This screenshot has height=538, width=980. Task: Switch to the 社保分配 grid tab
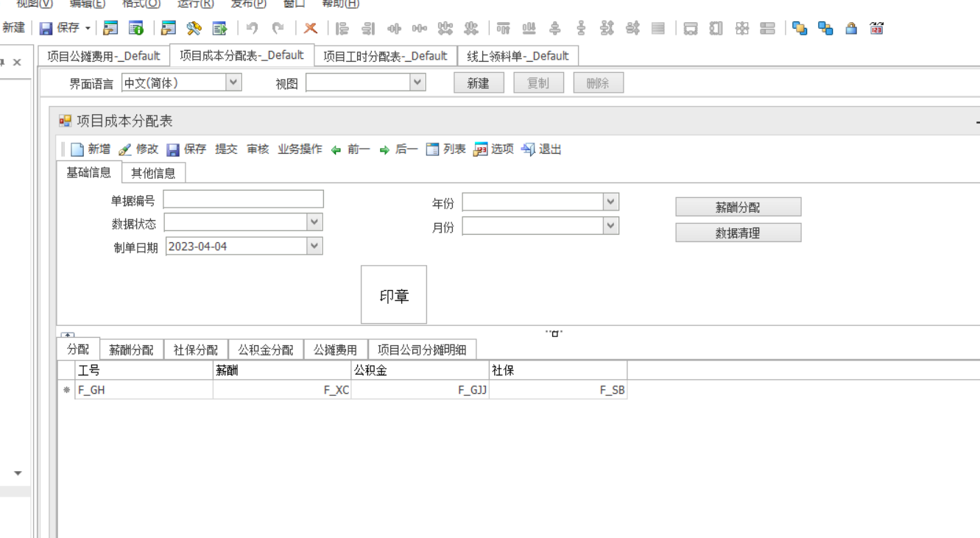[196, 350]
